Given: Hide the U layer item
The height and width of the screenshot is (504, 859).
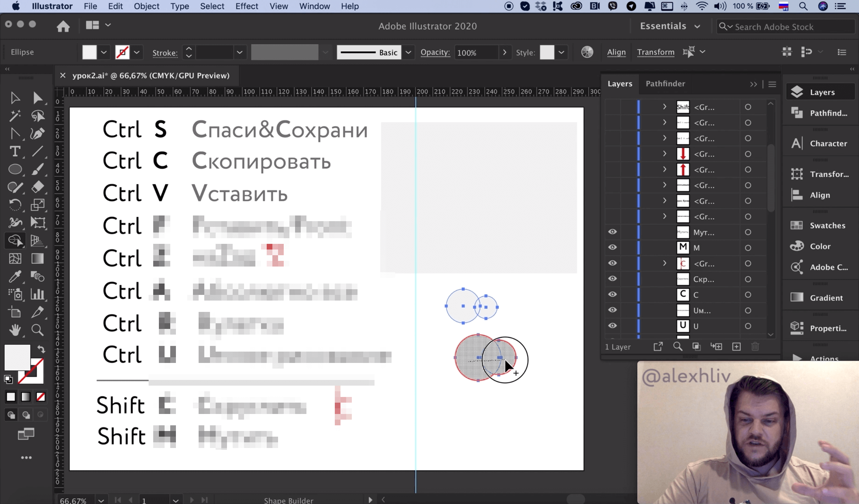Looking at the screenshot, I should click(613, 326).
